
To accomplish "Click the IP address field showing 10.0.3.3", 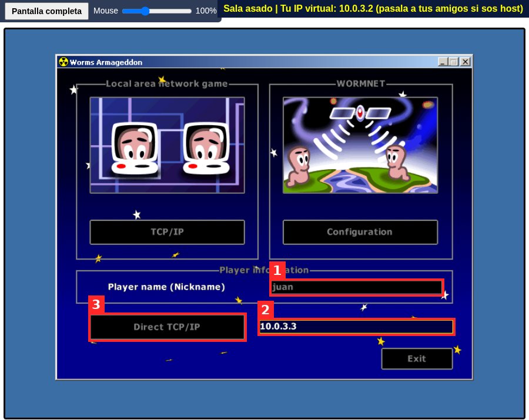I will (x=356, y=327).
